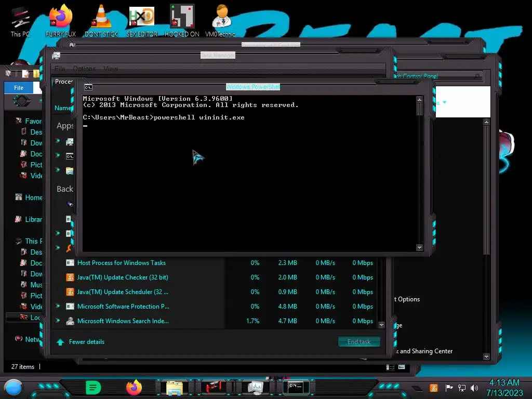Click the End task button

[x=359, y=342]
